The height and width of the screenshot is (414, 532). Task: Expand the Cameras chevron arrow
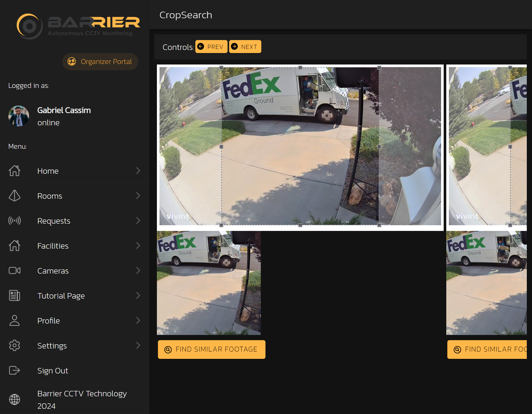(138, 270)
